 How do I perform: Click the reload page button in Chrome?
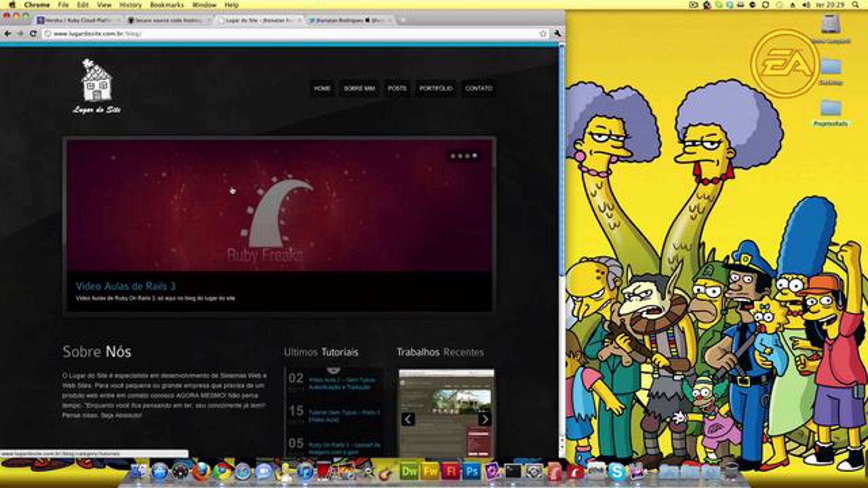[x=33, y=34]
